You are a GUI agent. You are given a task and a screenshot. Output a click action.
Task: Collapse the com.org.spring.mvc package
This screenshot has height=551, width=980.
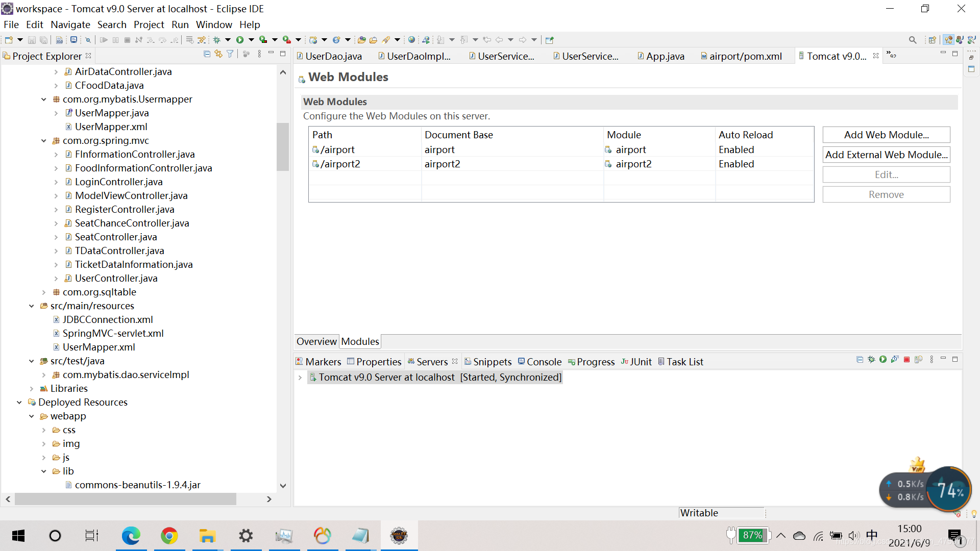point(44,141)
